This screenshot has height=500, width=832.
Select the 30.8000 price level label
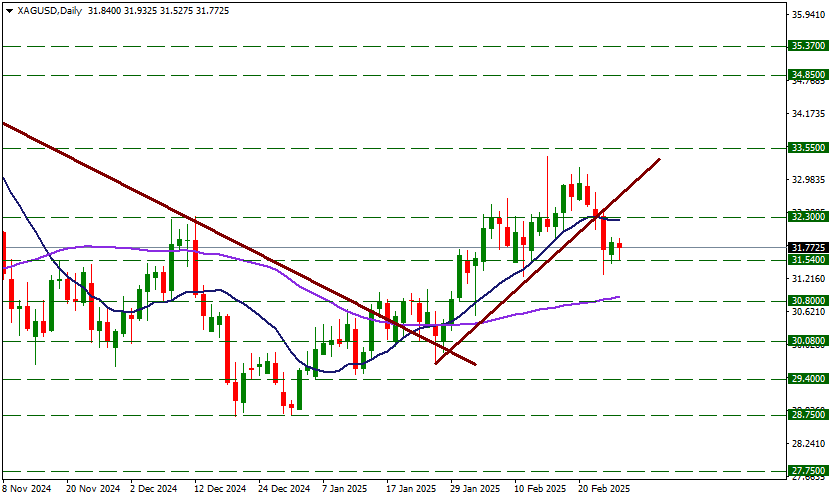pyautogui.click(x=808, y=300)
